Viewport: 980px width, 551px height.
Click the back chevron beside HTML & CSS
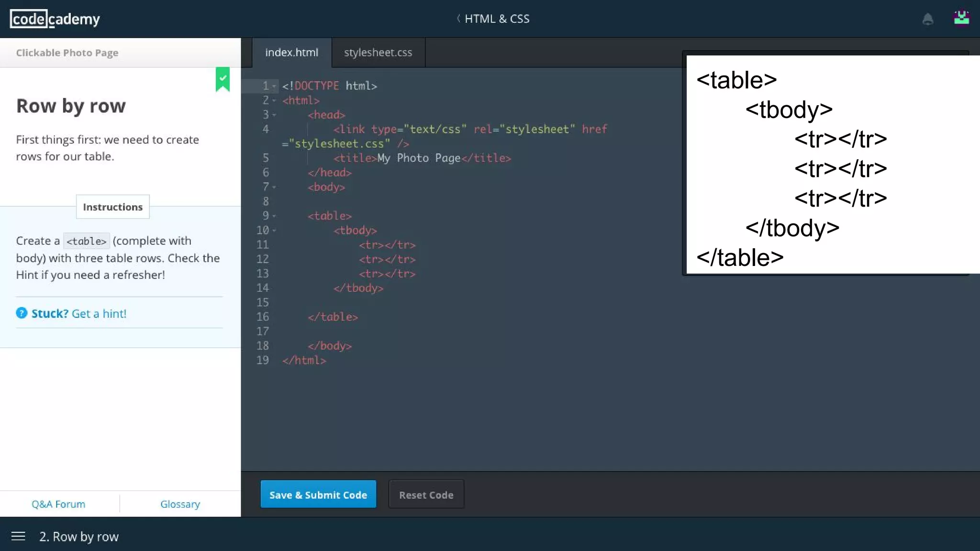458,19
